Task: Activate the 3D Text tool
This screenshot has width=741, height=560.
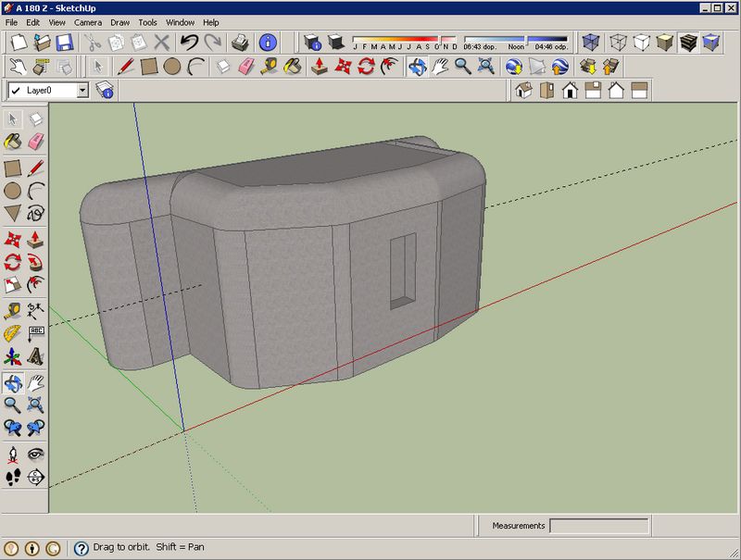Action: tap(36, 356)
